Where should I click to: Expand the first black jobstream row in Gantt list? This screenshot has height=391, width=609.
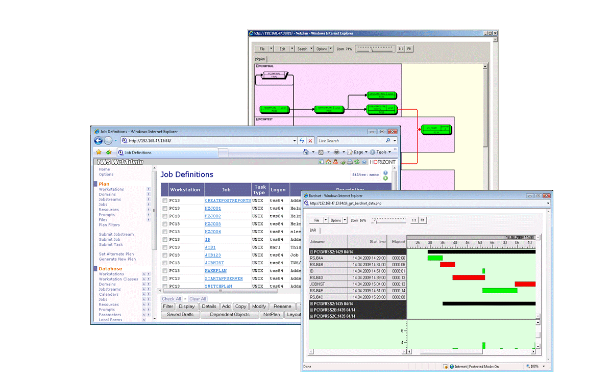311,252
